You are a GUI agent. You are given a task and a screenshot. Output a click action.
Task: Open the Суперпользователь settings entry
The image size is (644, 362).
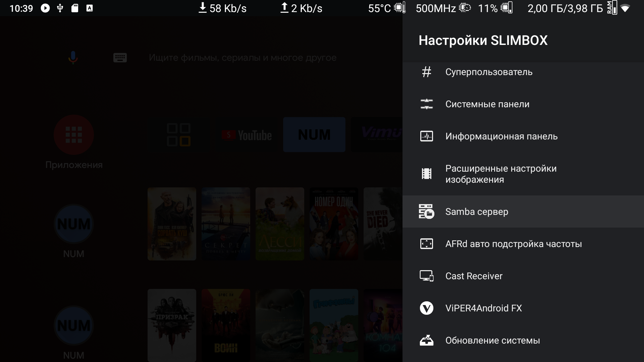(x=489, y=72)
